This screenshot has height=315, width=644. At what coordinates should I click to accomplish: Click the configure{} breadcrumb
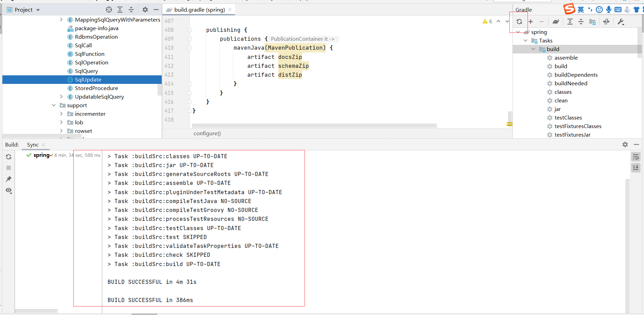[x=207, y=133]
